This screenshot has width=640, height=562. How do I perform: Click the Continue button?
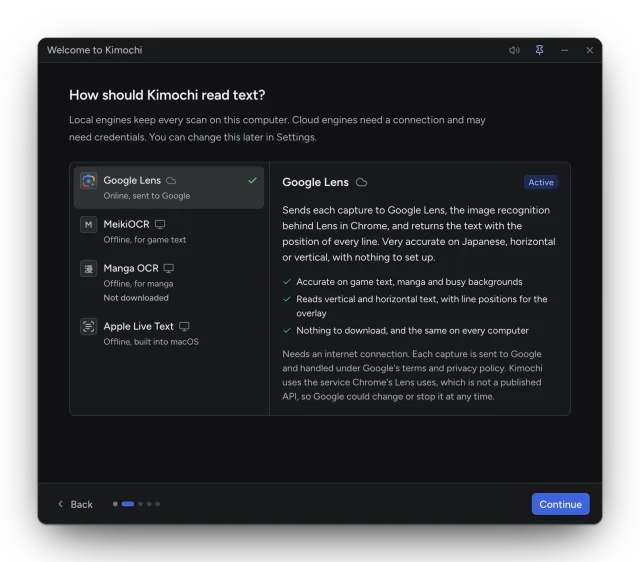(560, 504)
